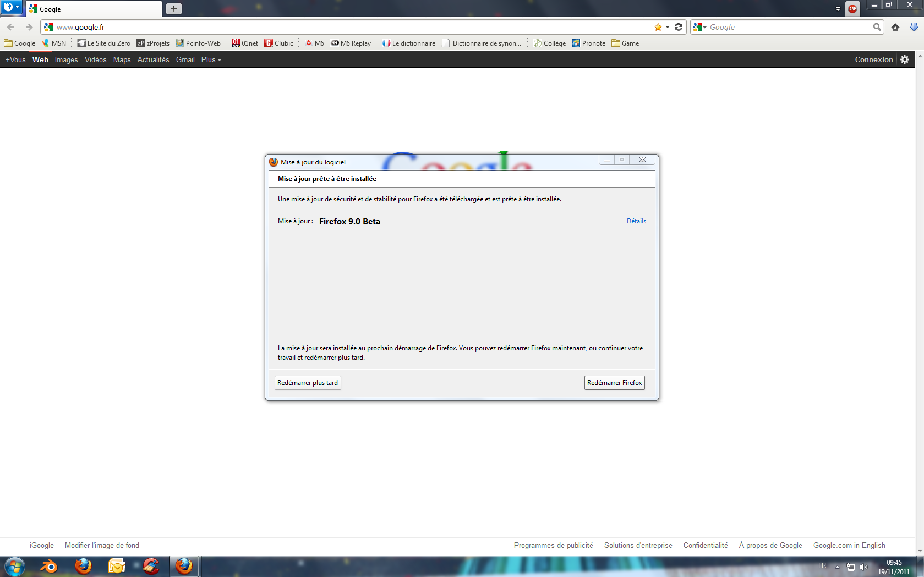Open the Clubic bookmark
The width and height of the screenshot is (924, 577).
pos(279,43)
